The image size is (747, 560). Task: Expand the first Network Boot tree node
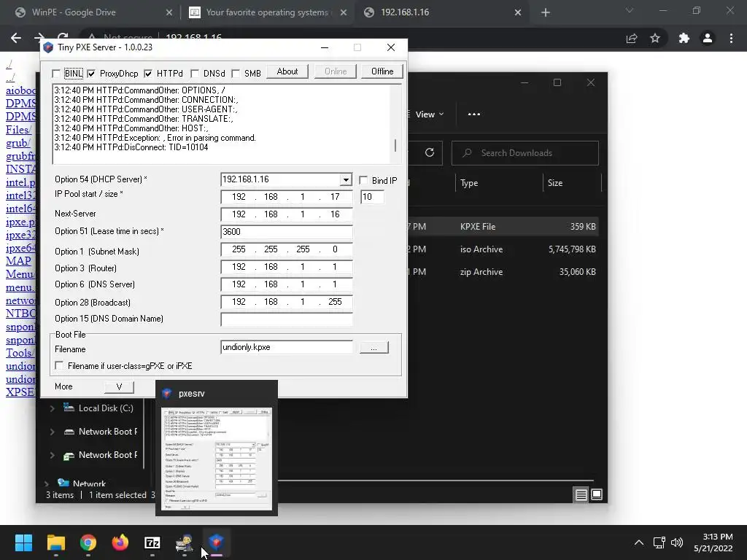pyautogui.click(x=52, y=432)
